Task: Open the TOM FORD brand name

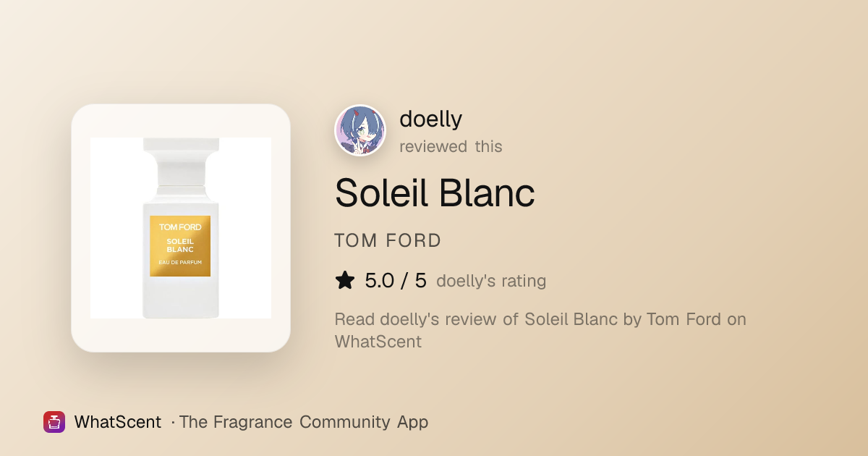Action: 388,240
